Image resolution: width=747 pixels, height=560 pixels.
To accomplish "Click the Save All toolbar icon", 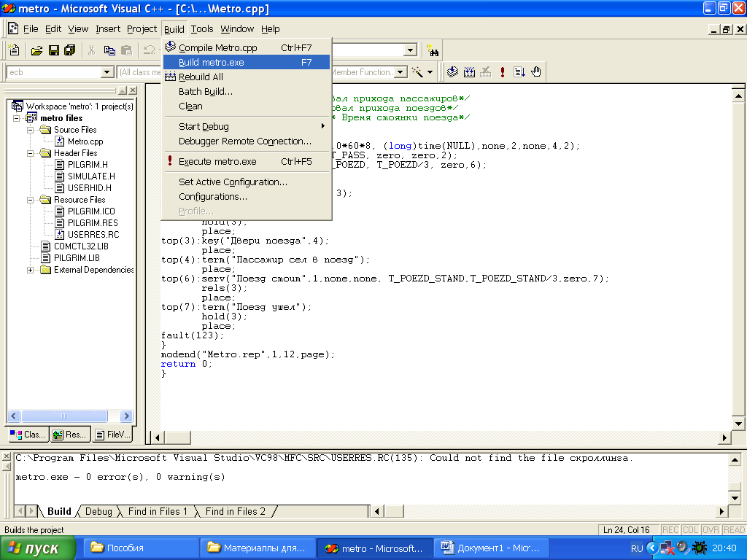I will pos(70,50).
